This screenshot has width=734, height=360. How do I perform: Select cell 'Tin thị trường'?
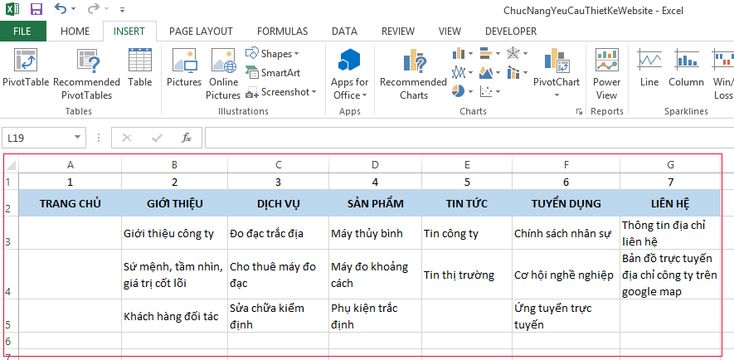click(467, 274)
